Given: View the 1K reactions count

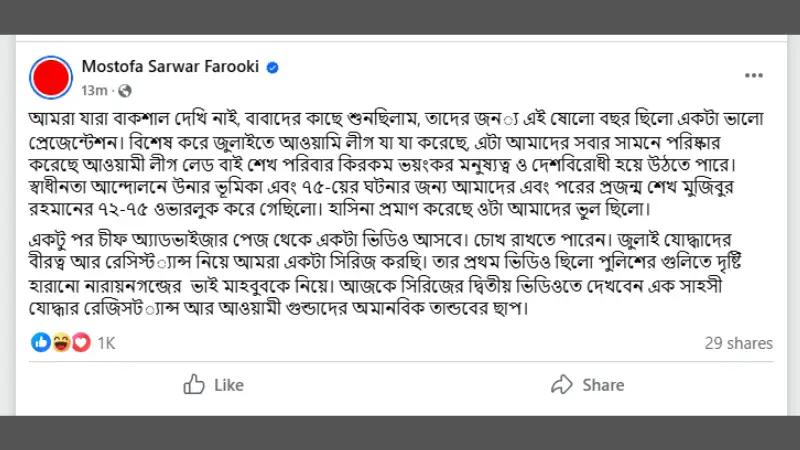Looking at the screenshot, I should pyautogui.click(x=106, y=343).
